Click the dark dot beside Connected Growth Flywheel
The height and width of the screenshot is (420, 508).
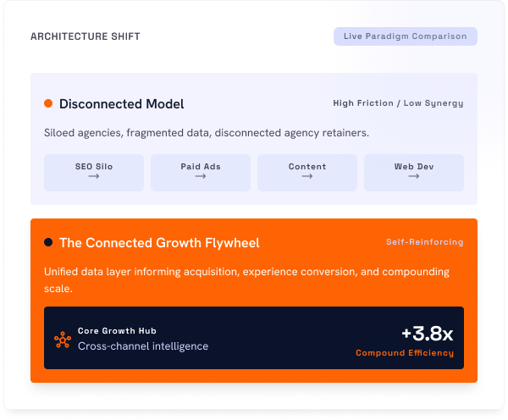tap(48, 242)
